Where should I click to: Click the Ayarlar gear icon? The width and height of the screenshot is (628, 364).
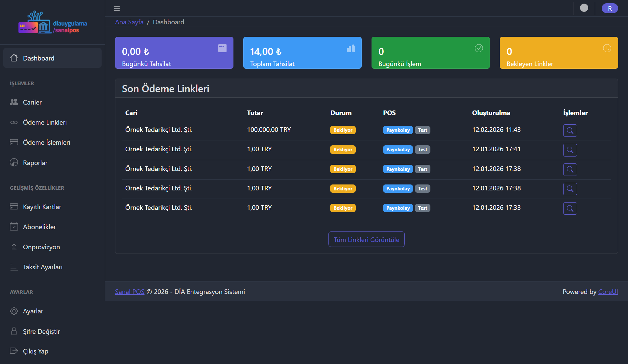(x=14, y=311)
